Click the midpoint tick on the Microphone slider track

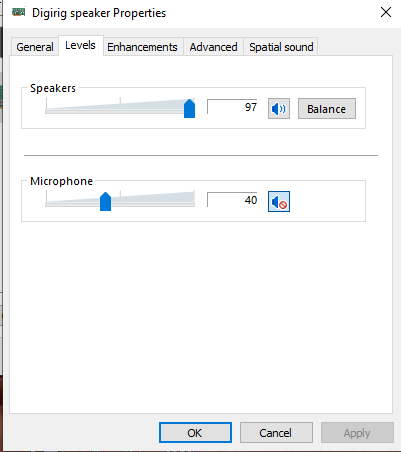point(120,197)
